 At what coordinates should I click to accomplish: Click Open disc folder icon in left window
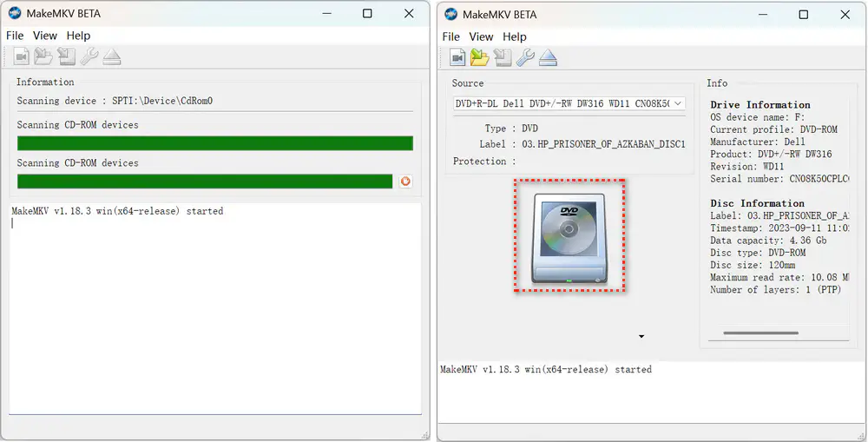point(43,56)
